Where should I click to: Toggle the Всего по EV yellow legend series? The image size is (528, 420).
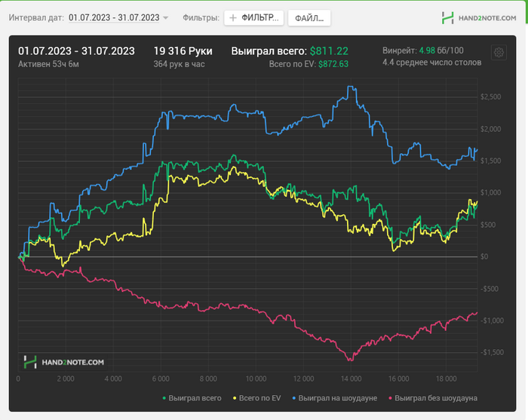(257, 398)
